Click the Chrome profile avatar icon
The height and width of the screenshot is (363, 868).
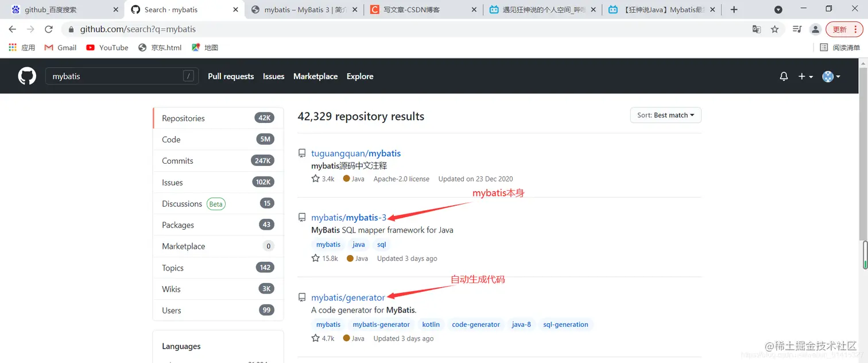click(x=815, y=29)
